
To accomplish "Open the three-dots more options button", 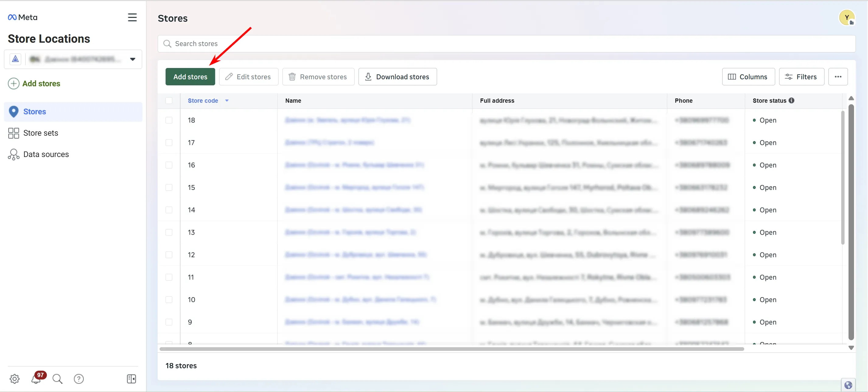I will pyautogui.click(x=838, y=77).
